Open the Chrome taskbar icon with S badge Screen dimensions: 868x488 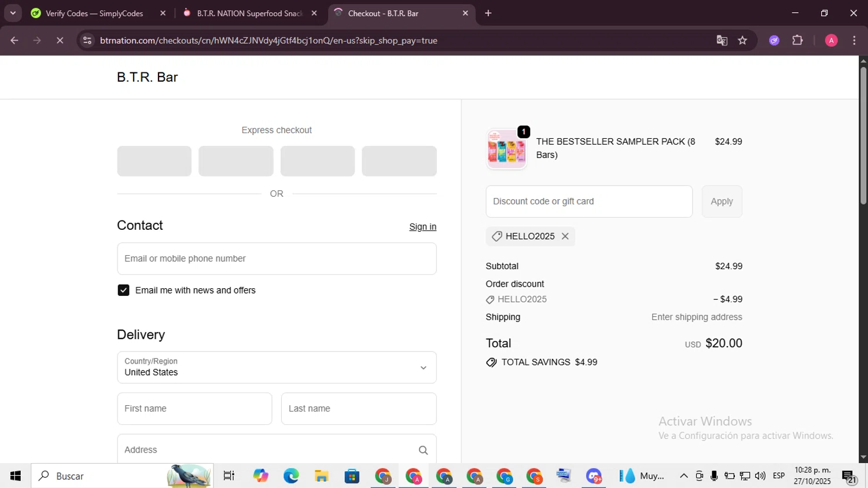tap(535, 476)
